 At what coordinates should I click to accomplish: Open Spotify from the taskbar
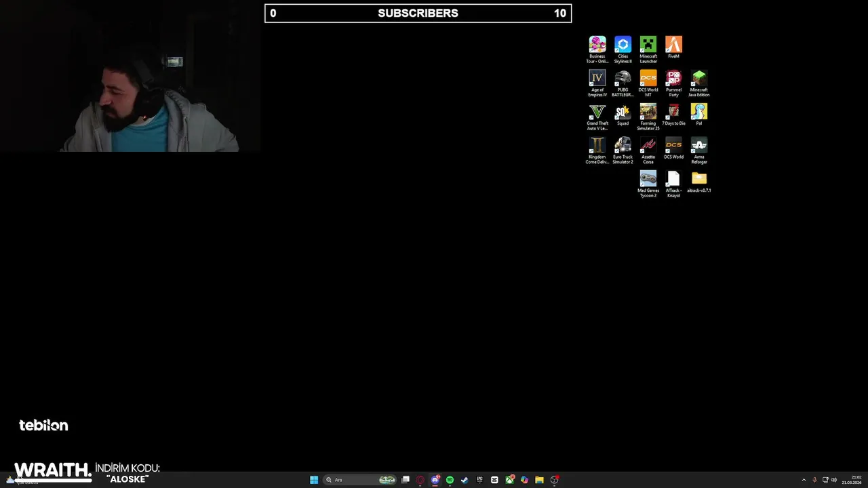point(450,480)
